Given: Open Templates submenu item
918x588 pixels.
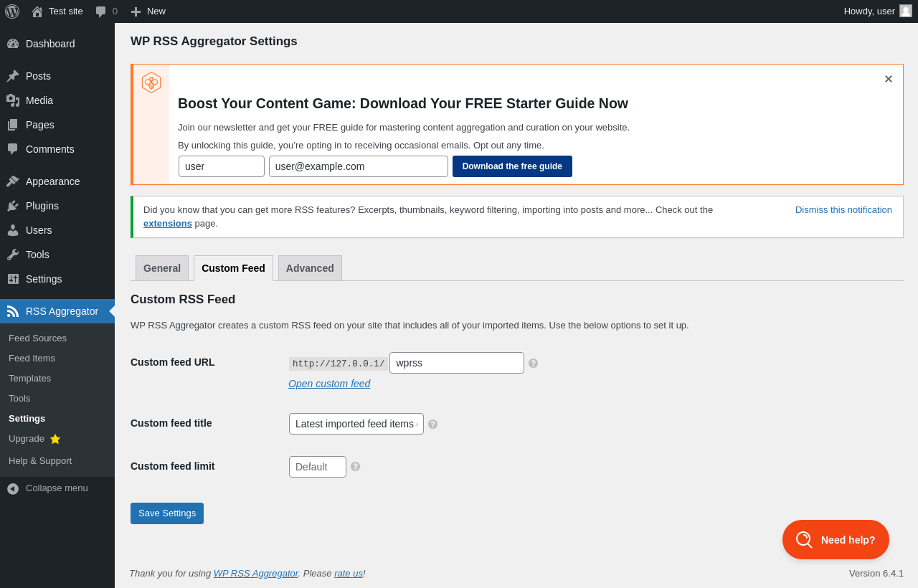Looking at the screenshot, I should (29, 379).
